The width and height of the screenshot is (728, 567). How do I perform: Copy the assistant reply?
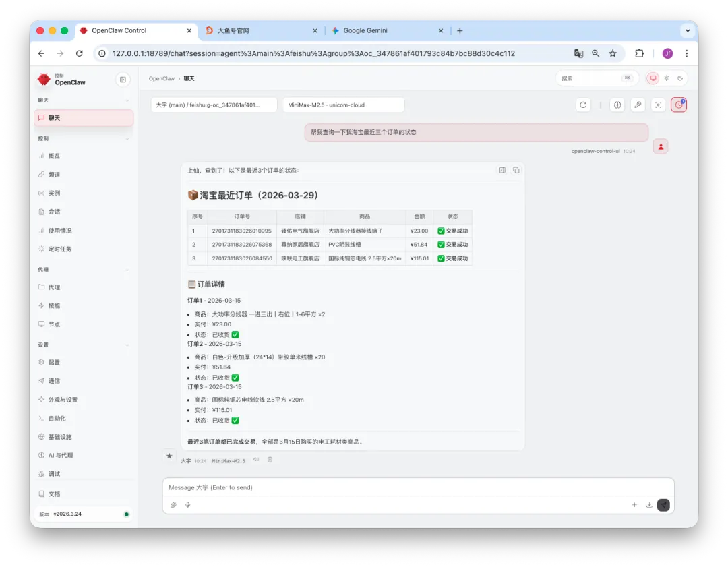(516, 170)
